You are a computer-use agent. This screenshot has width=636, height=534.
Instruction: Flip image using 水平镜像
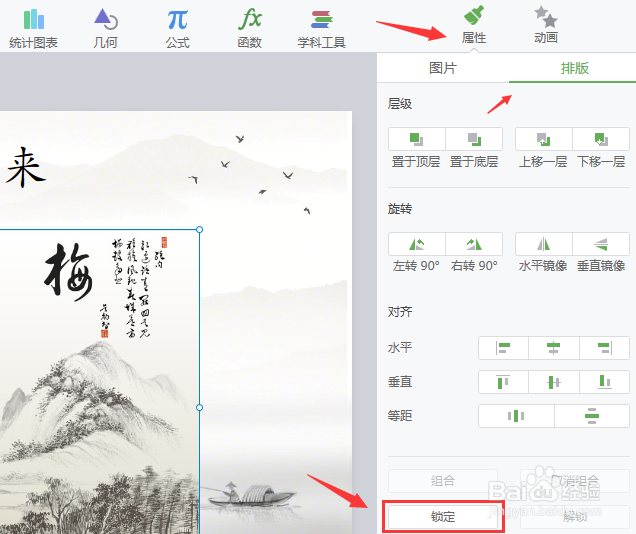tap(544, 244)
